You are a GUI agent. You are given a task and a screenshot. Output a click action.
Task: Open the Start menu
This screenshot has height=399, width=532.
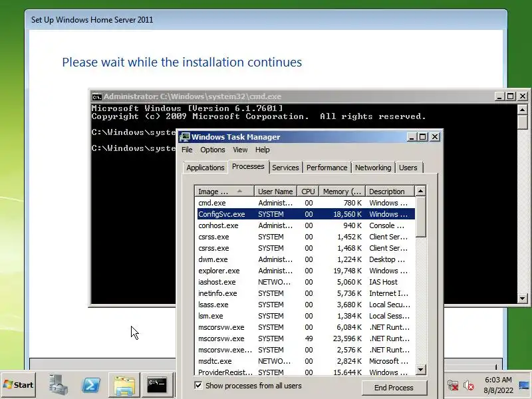tap(19, 385)
